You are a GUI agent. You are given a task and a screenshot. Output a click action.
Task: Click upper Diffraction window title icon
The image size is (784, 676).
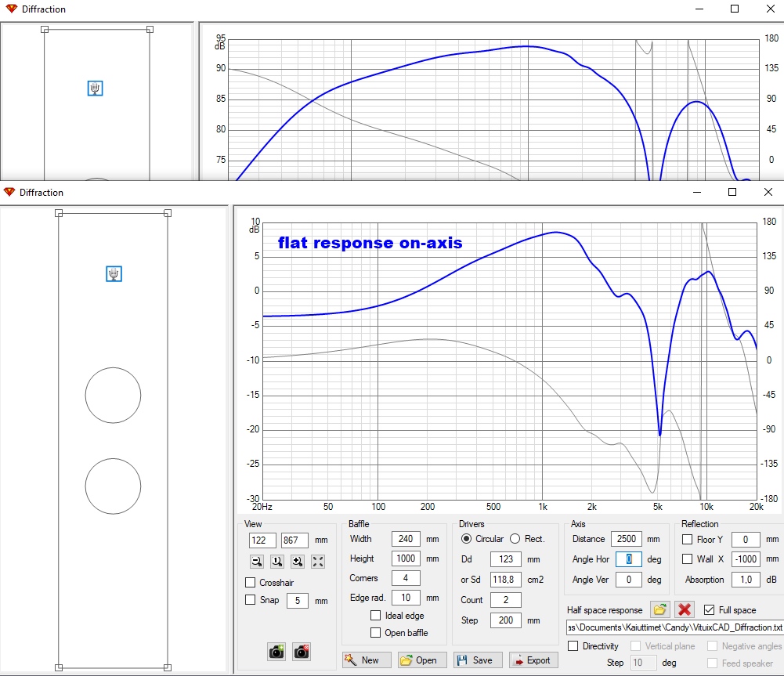[x=11, y=9]
